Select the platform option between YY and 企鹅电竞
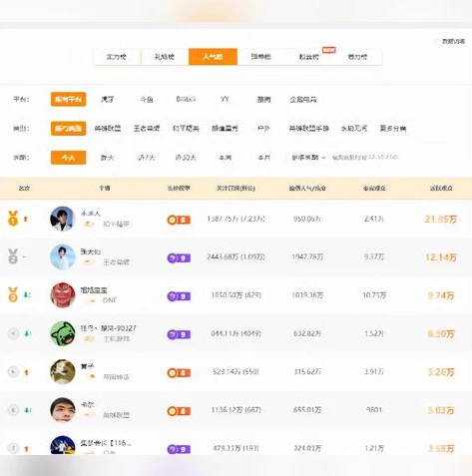 coord(264,99)
